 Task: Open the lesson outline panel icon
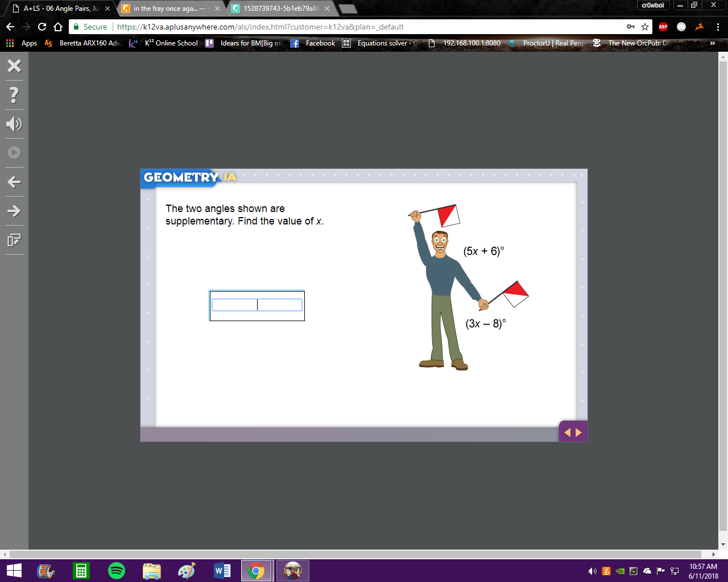14,240
